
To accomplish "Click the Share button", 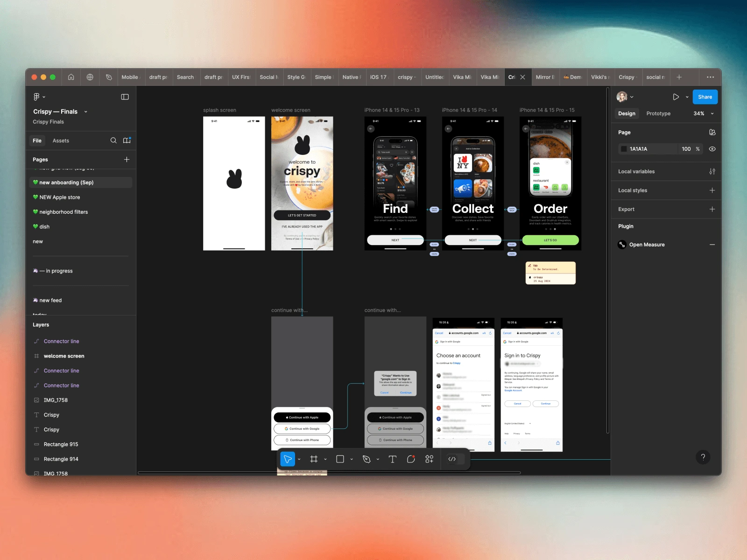I will pyautogui.click(x=705, y=97).
